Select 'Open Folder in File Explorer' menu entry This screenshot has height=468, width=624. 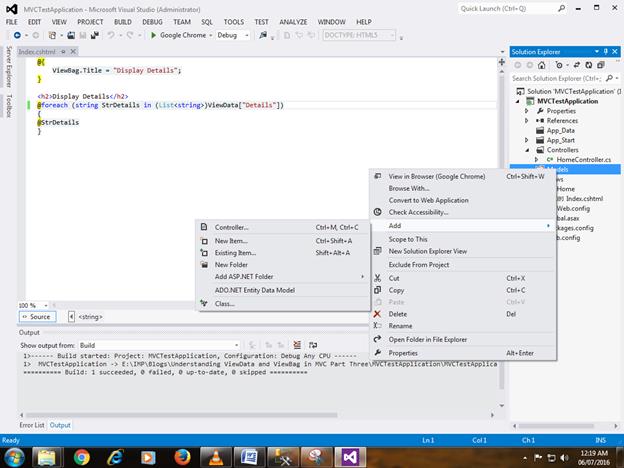pos(427,339)
